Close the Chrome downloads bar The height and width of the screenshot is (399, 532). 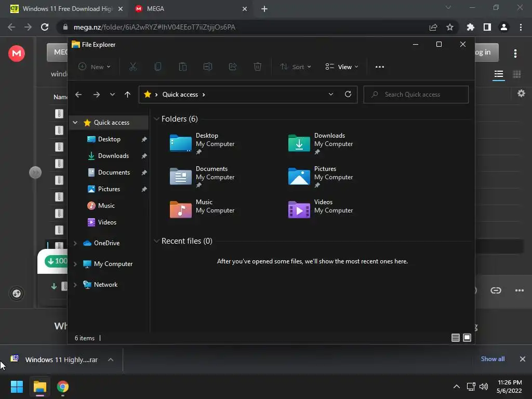point(523,359)
